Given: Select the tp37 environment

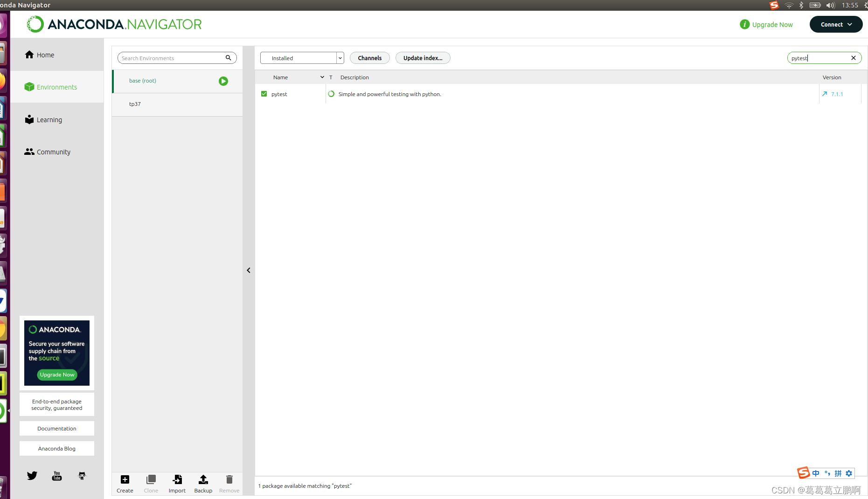Looking at the screenshot, I should point(177,104).
